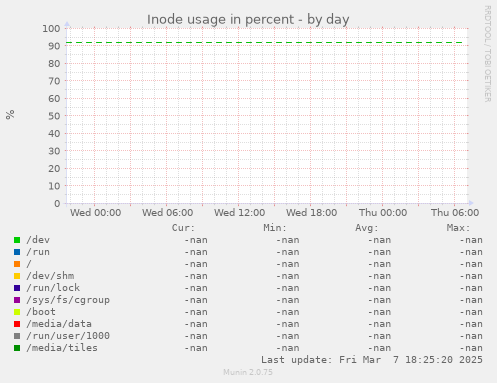Click the Max value '-nan' for /dev
Viewport: 497px width, 383px height.
point(471,240)
